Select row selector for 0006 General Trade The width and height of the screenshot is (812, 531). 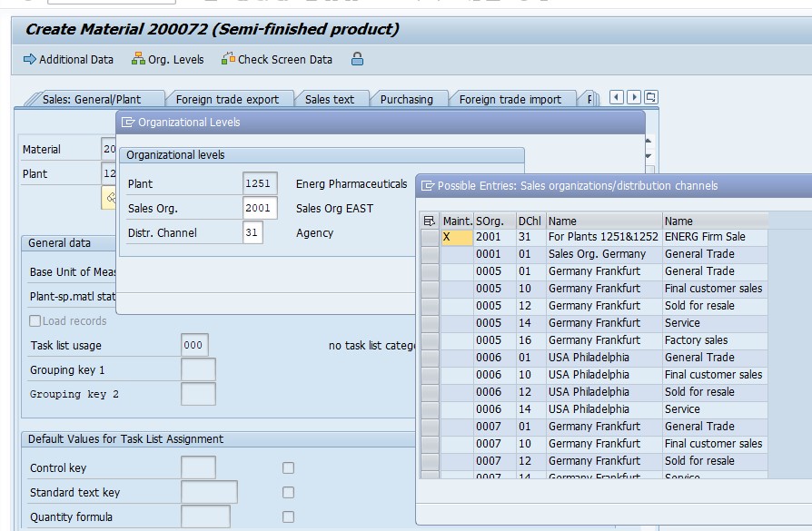tap(430, 358)
